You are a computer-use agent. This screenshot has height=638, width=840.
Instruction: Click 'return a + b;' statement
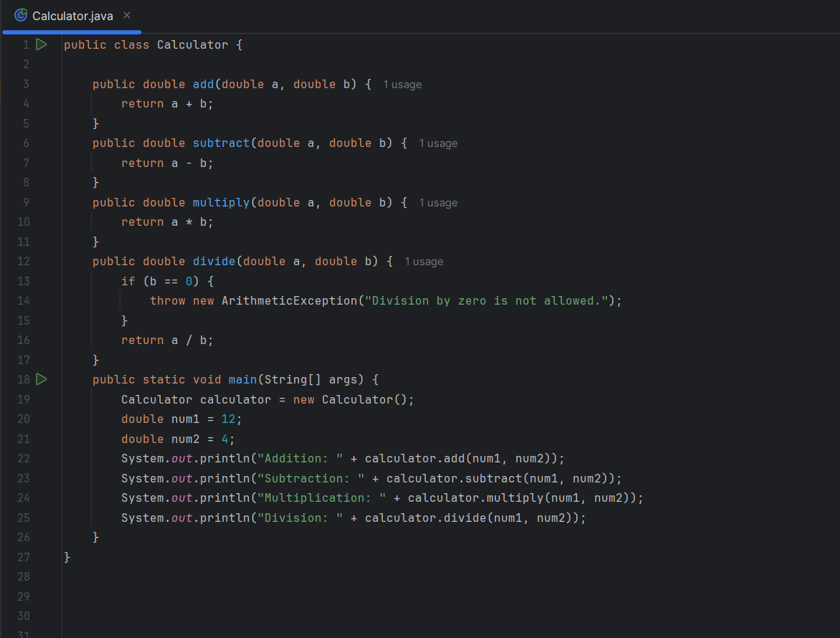167,104
